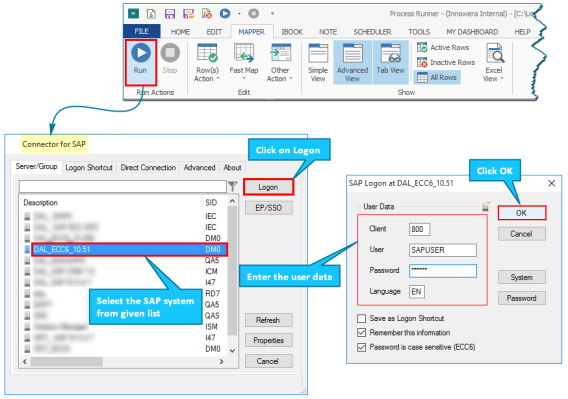Uncheck Remember this information

tap(362, 332)
